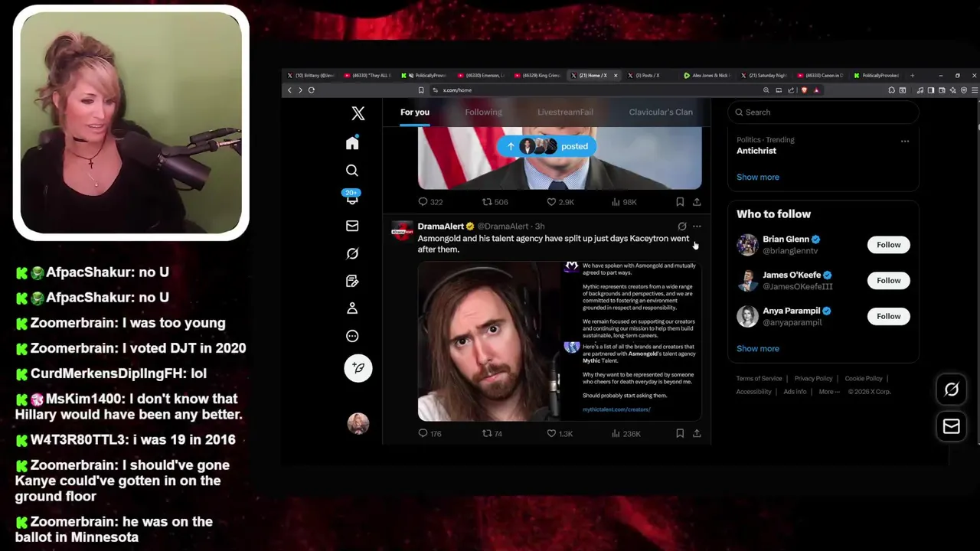
Task: Follow Brian Glenn
Action: pos(888,245)
